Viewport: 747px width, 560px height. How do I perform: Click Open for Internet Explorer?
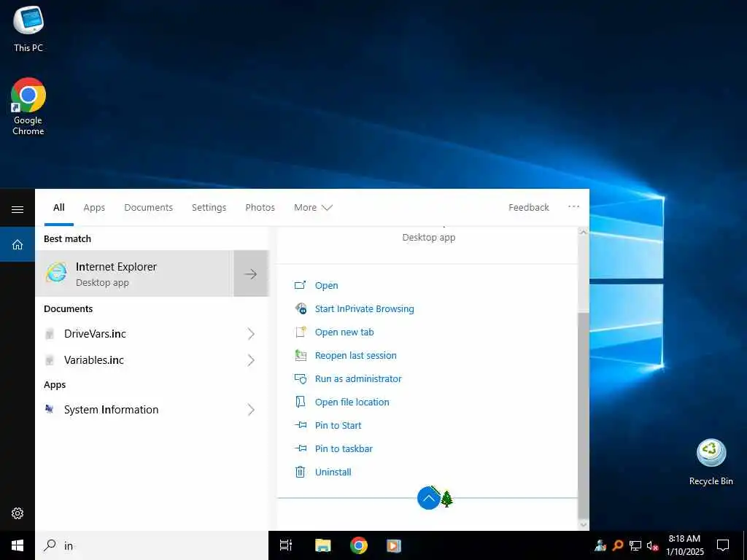(x=326, y=285)
